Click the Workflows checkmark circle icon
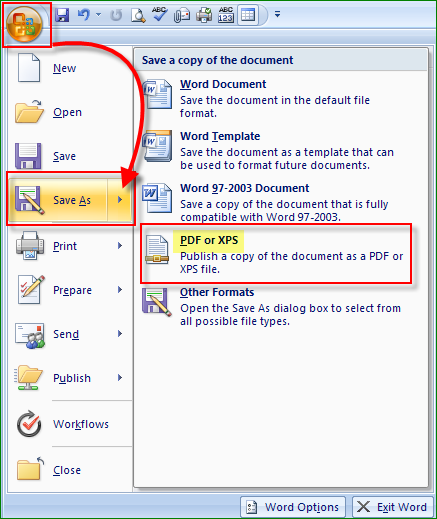Image resolution: width=437 pixels, height=519 pixels. (29, 424)
